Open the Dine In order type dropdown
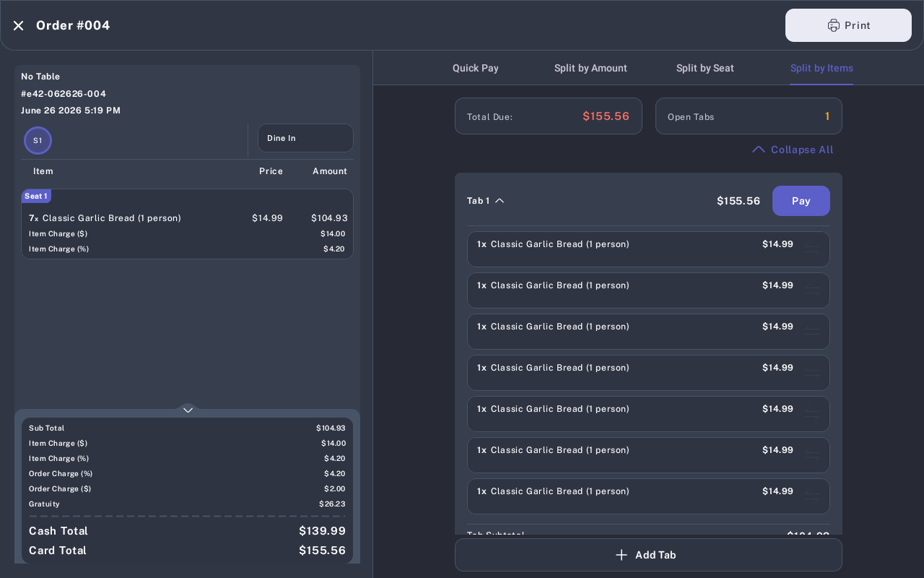 305,138
